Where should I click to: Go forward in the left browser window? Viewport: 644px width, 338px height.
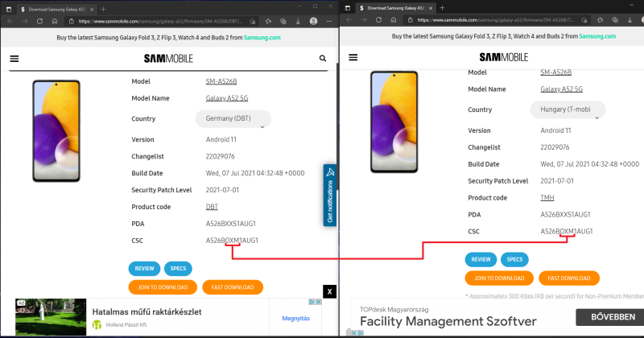[25, 22]
